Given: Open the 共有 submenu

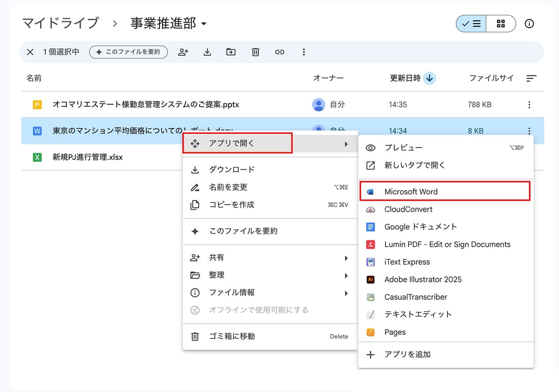Looking at the screenshot, I should [270, 257].
